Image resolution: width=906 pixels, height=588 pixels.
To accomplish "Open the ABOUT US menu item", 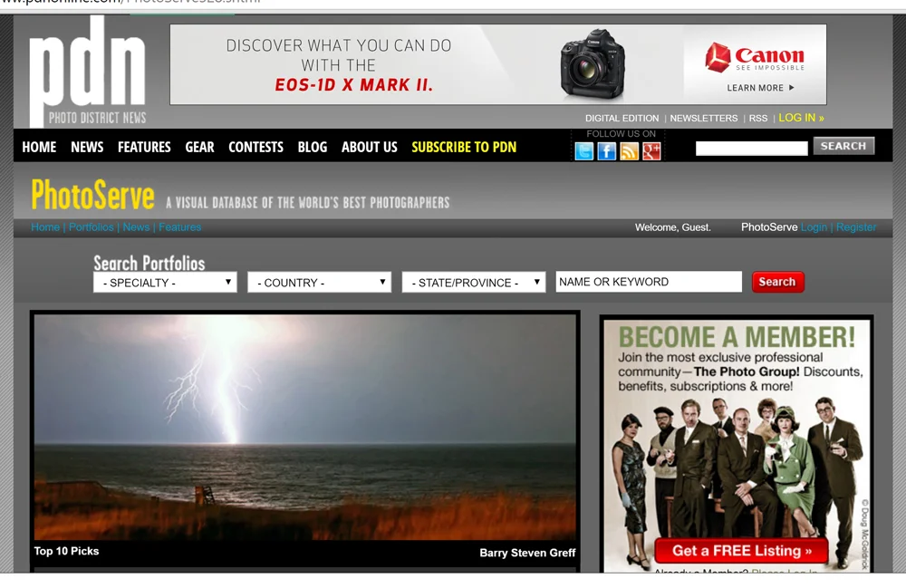I will pyautogui.click(x=370, y=148).
